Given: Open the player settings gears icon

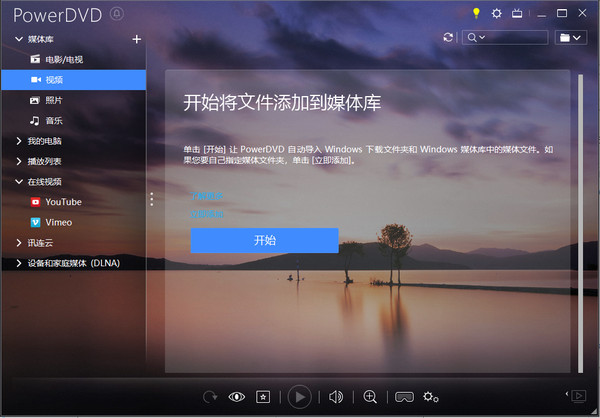Looking at the screenshot, I should (x=431, y=397).
